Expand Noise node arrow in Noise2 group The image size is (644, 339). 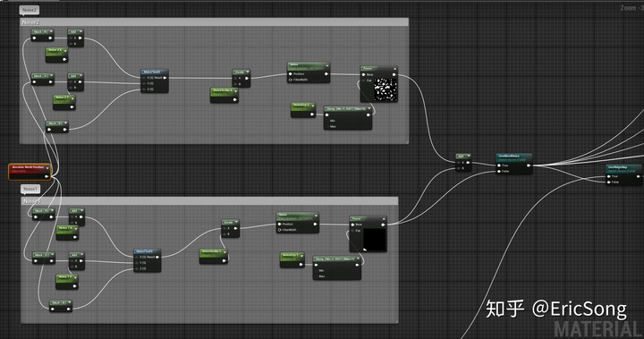point(327,65)
